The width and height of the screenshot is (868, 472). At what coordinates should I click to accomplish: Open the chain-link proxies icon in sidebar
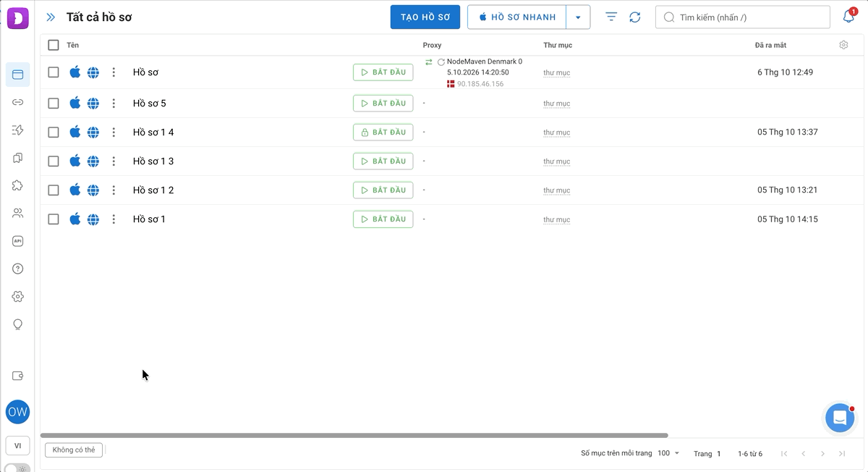click(x=18, y=102)
